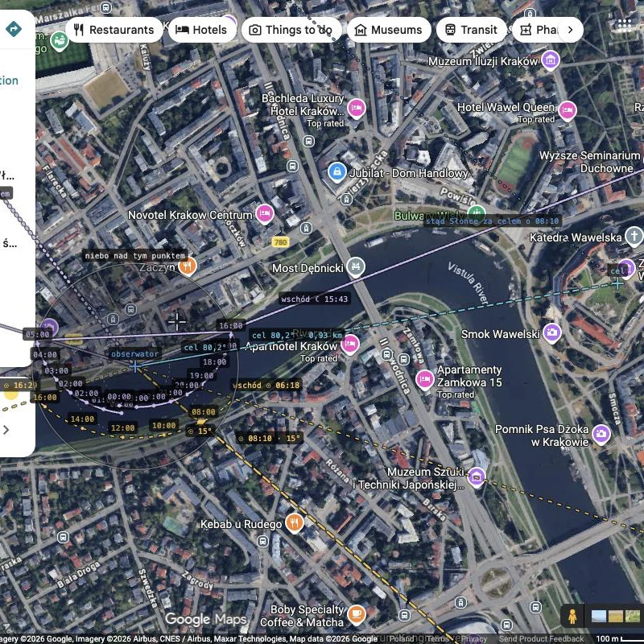Click the 'wschód 15:43' moonrise label
This screenshot has height=644, width=644.
coord(314,299)
